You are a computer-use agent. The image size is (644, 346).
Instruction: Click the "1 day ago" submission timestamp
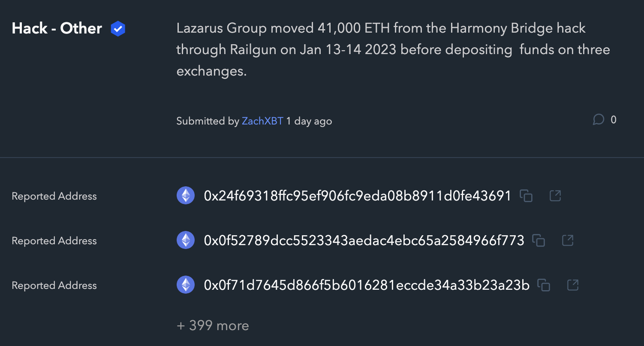pyautogui.click(x=309, y=121)
